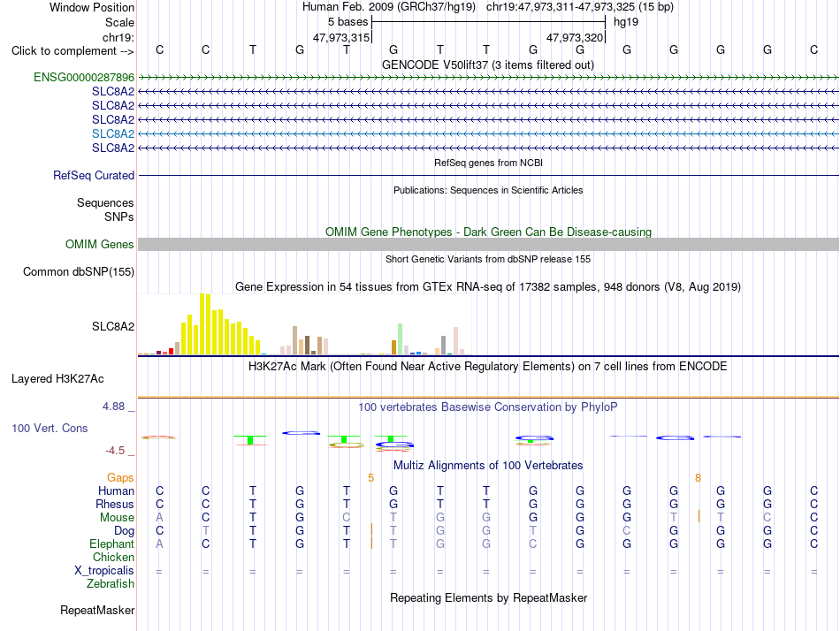Open the Layered H3K27Ac track label
The image size is (840, 631).
pos(57,379)
